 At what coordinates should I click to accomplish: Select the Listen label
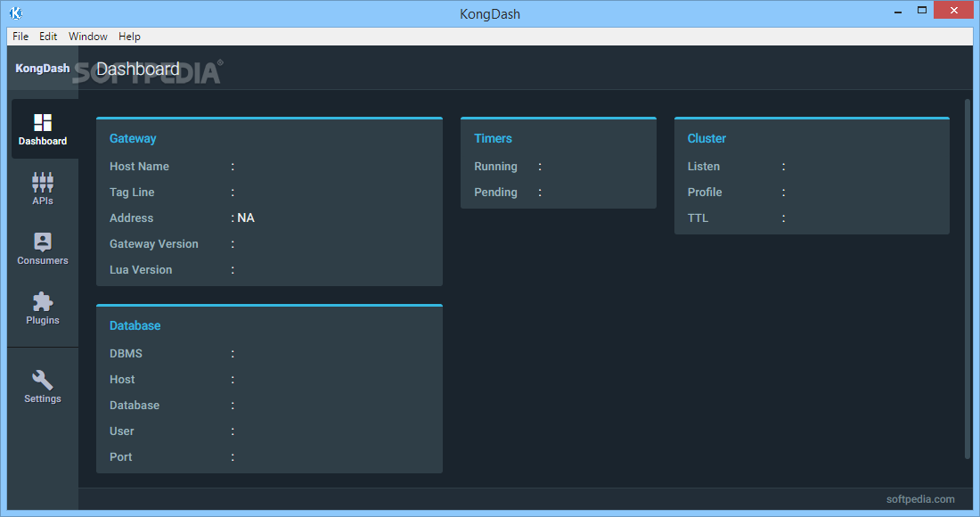click(x=704, y=167)
